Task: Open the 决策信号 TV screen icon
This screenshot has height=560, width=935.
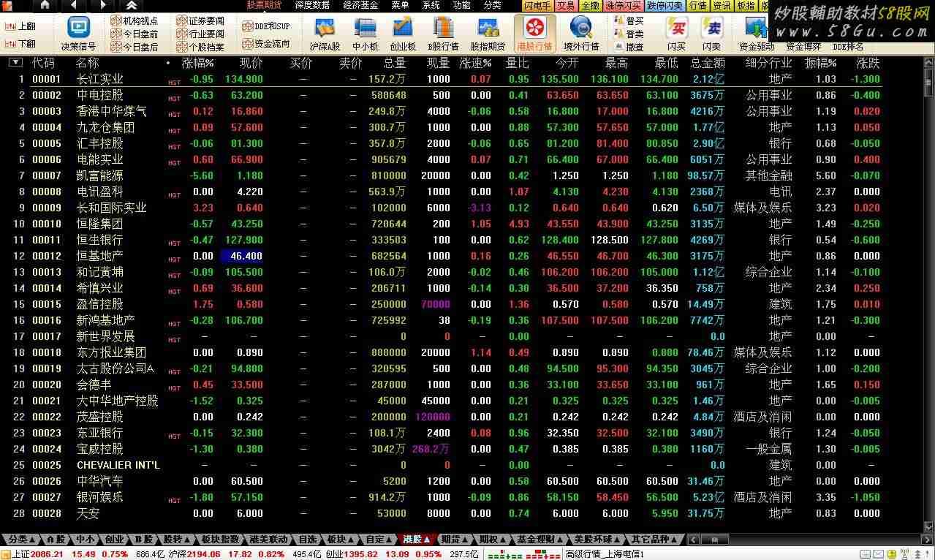Action: 78,34
